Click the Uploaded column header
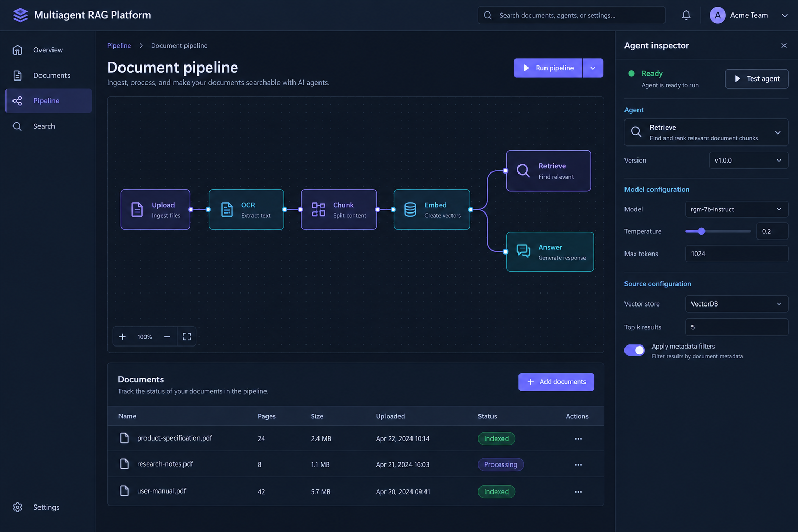Screen dimensions: 798x532 (390, 416)
